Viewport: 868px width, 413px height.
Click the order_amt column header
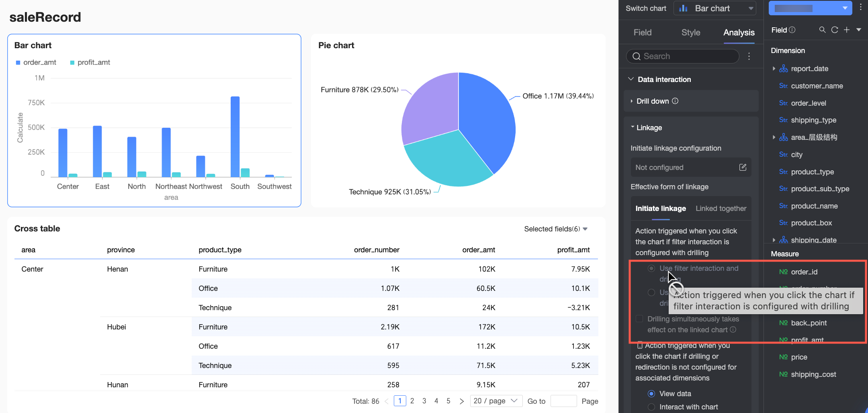[479, 250]
